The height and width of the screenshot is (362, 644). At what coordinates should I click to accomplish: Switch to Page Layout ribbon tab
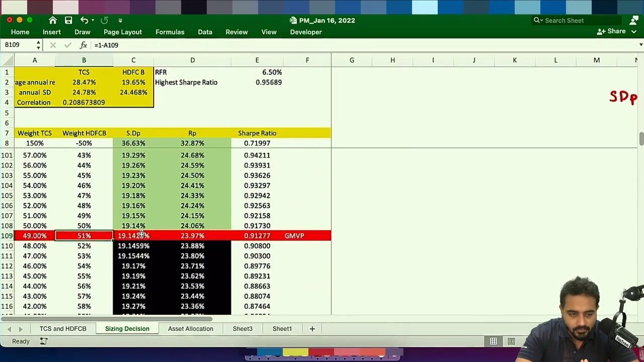pos(123,32)
